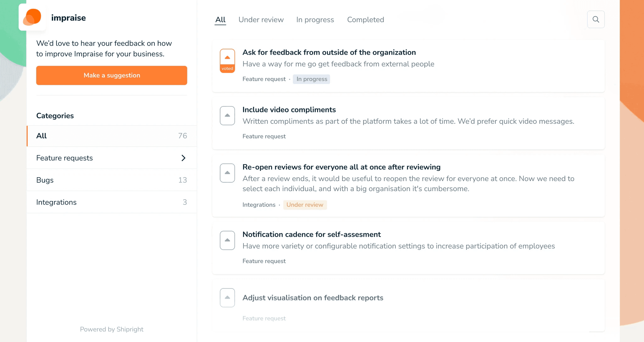Upvote Adjust visualisation on feedback reports
644x342 pixels.
227,298
